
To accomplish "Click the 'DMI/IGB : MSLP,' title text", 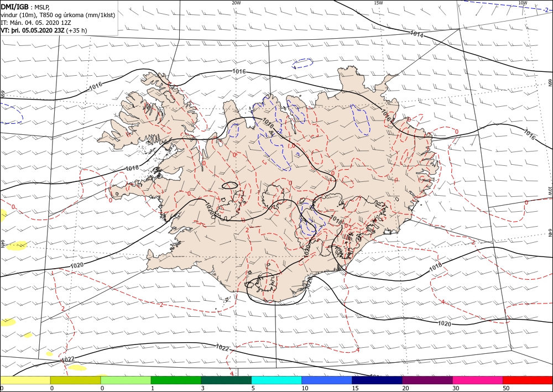I will coord(25,7).
